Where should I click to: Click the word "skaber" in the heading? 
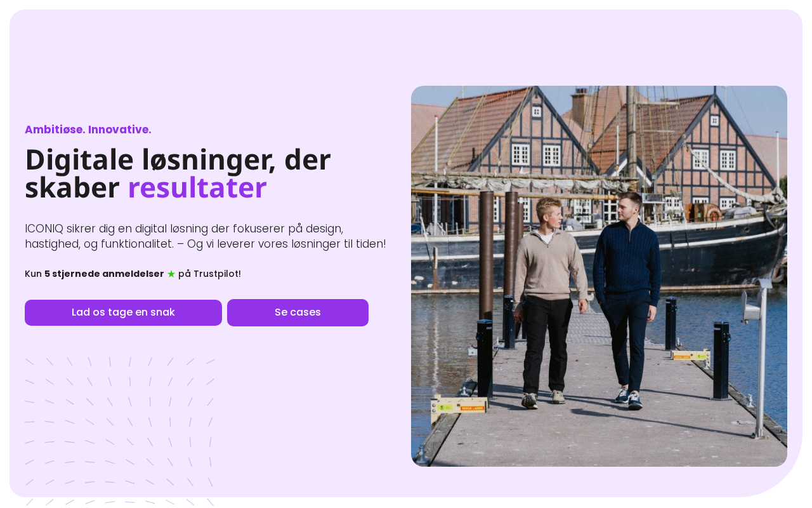click(72, 188)
